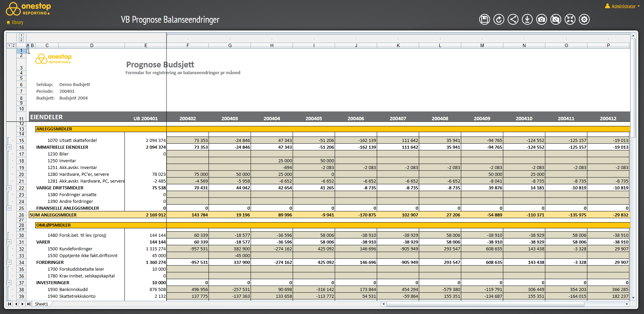Collapse the VARIGE DRIFTSMIDLER row group
Screen dimensions: 644x314
[x=9, y=188]
